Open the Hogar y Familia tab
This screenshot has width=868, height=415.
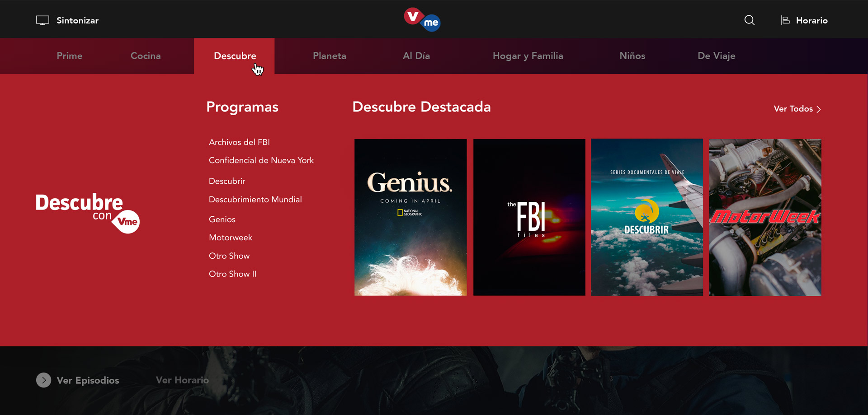coord(528,56)
